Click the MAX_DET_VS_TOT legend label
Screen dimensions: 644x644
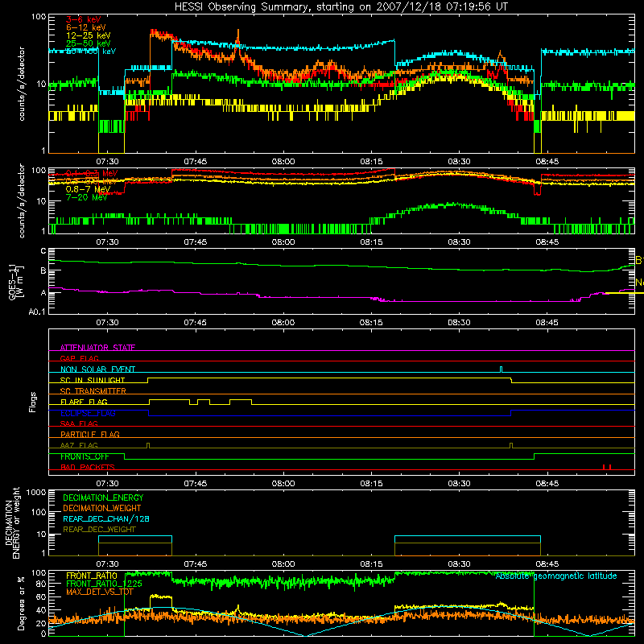[x=100, y=592]
